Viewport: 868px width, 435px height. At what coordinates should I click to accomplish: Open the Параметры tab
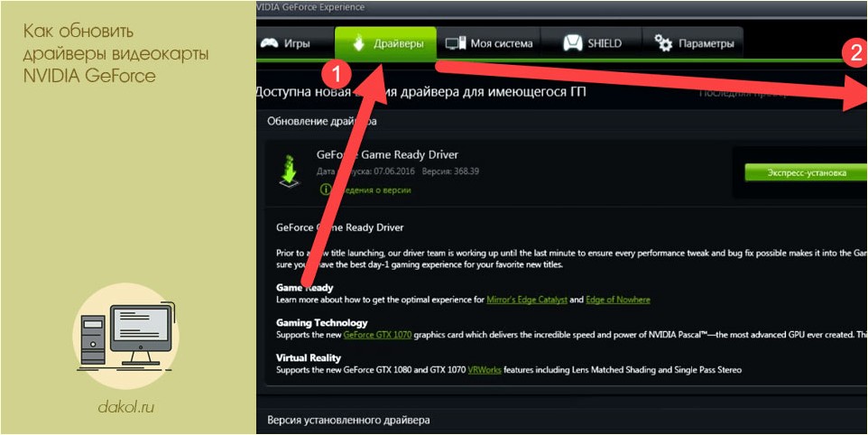693,43
